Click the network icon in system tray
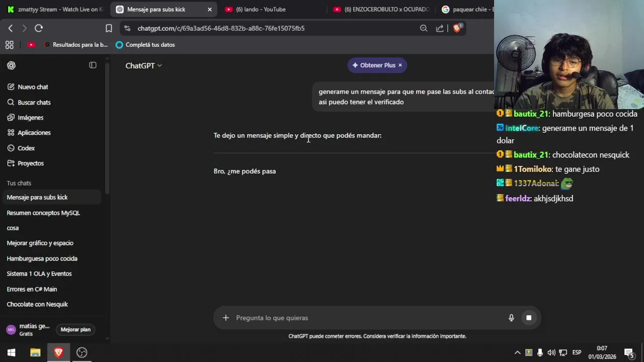644x362 pixels. tap(563, 352)
